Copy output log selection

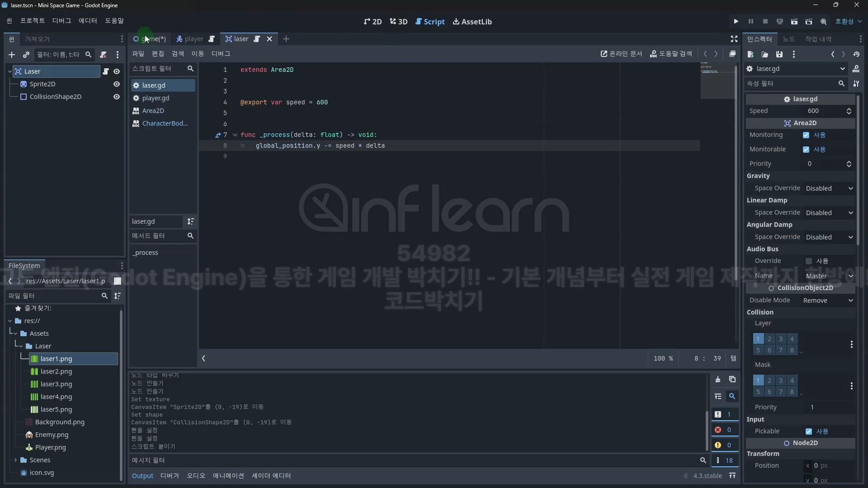tap(732, 380)
